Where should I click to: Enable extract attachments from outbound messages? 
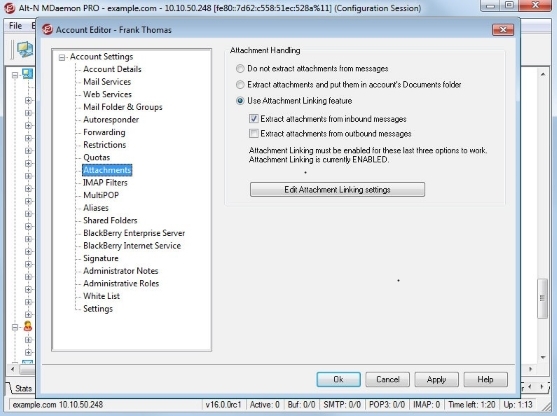coord(254,134)
